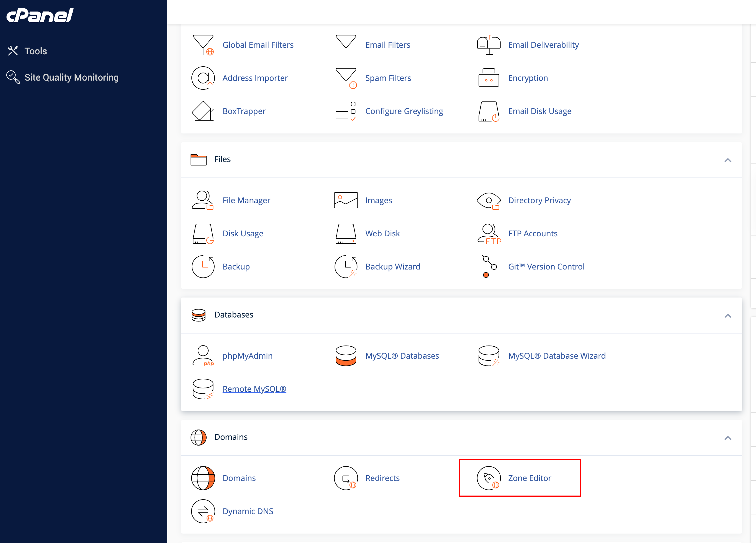Screen dimensions: 756x543
Task: Open the File Manager icon
Action: (203, 200)
